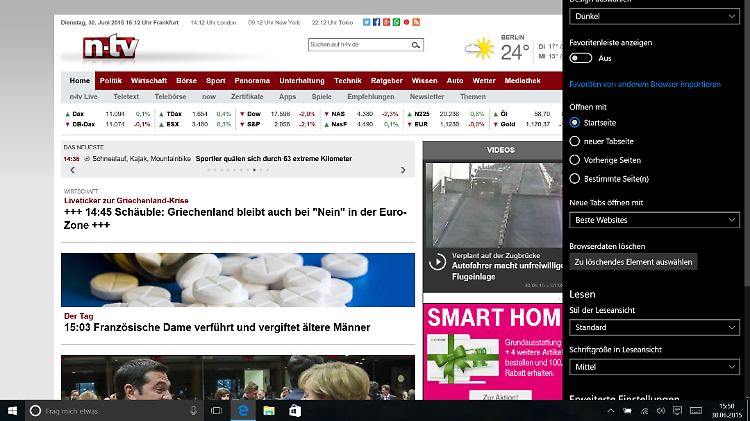Click the battery icon in system tray
This screenshot has height=421, width=750.
627,410
